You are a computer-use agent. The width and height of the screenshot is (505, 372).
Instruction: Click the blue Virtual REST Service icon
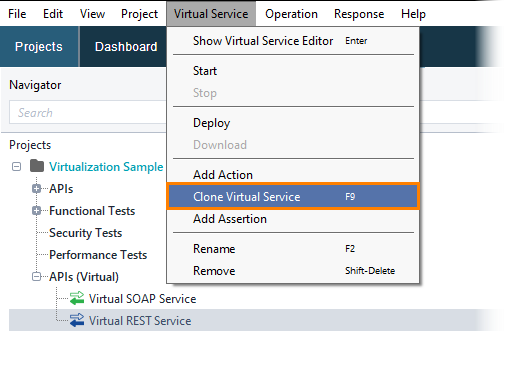click(x=77, y=320)
